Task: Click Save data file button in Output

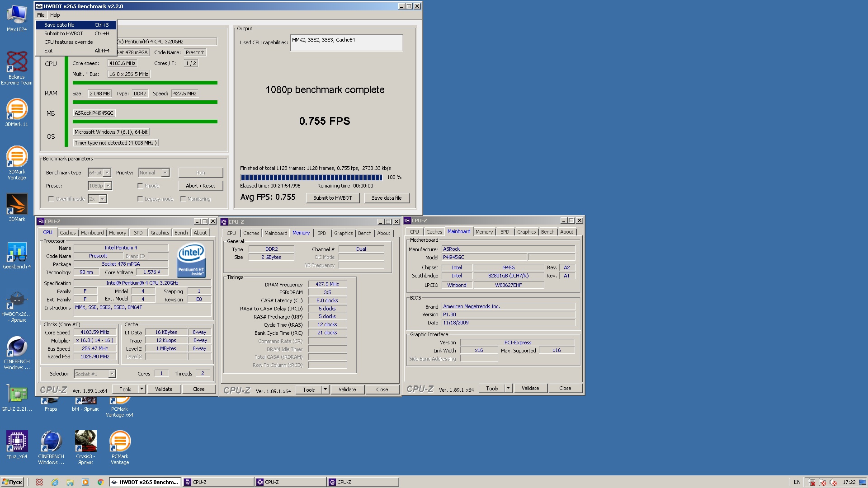Action: 387,198
